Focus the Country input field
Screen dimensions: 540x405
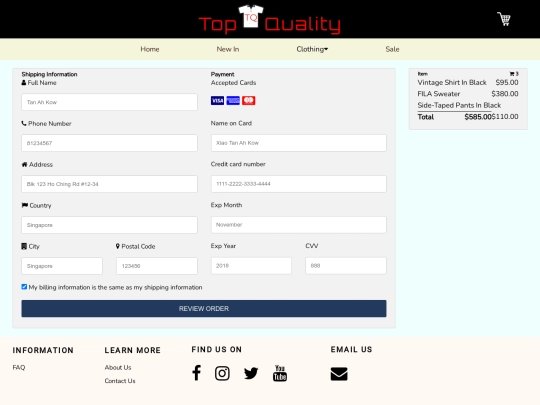(x=110, y=225)
